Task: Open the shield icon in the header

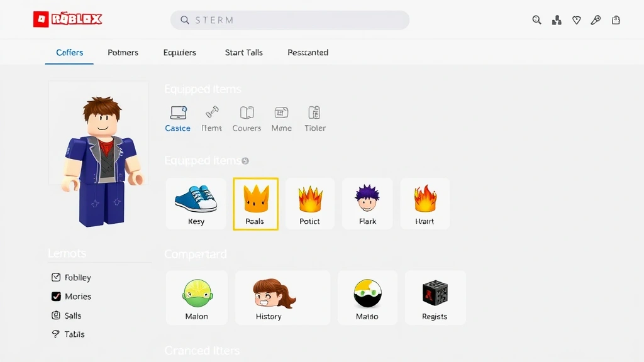Action: (x=576, y=20)
